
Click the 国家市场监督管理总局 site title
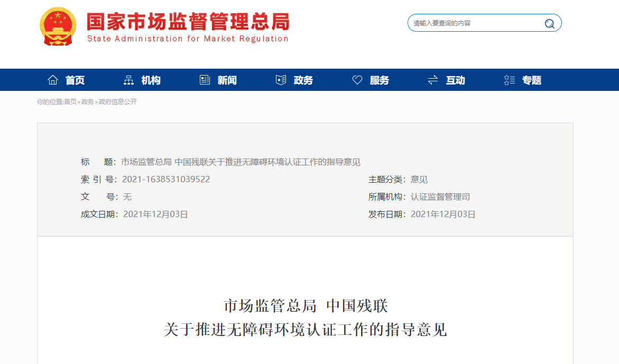pos(188,21)
